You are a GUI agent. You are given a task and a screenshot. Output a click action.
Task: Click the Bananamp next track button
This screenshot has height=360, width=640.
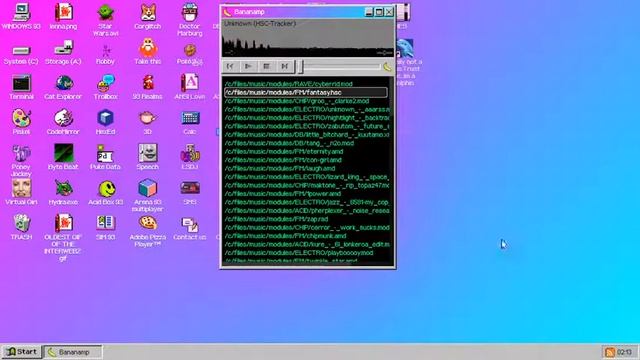[284, 66]
